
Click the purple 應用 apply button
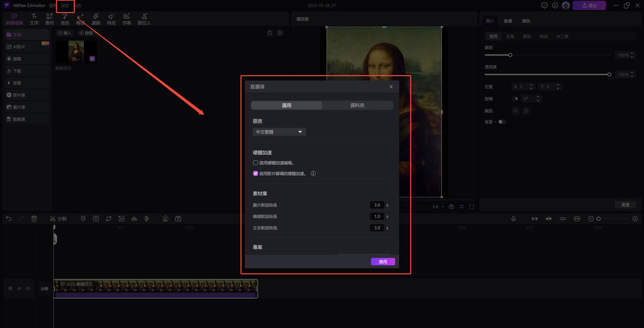click(383, 262)
